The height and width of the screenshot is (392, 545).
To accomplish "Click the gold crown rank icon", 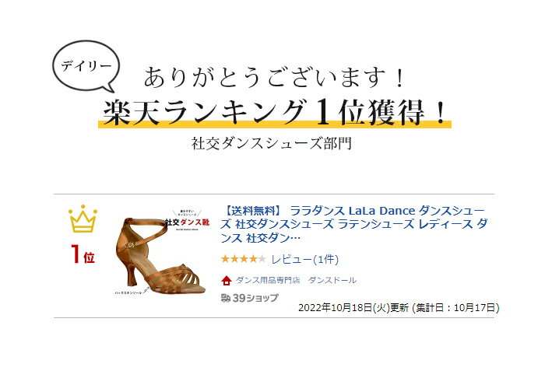I will pyautogui.click(x=83, y=219).
